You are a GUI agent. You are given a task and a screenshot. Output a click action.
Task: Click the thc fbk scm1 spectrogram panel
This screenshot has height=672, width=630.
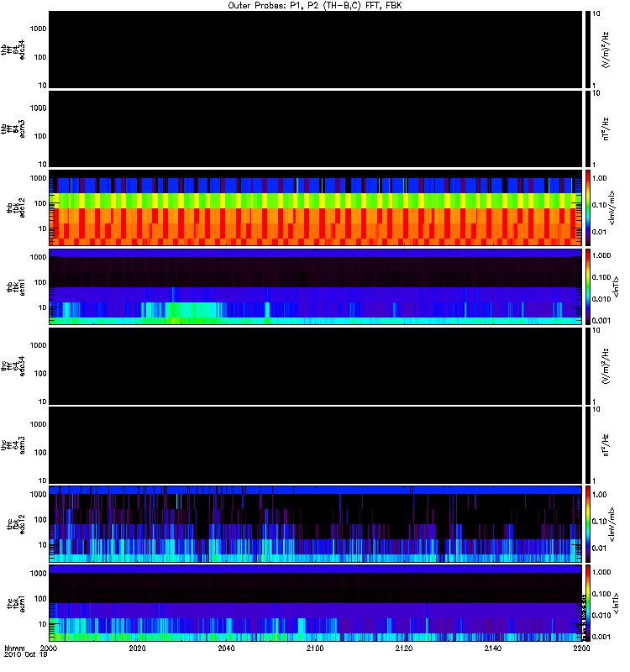pos(316,603)
